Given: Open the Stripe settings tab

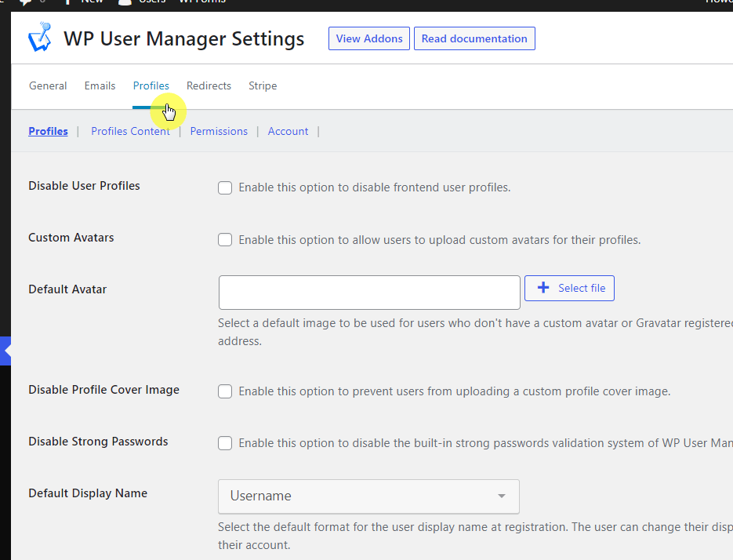Looking at the screenshot, I should click(x=263, y=85).
